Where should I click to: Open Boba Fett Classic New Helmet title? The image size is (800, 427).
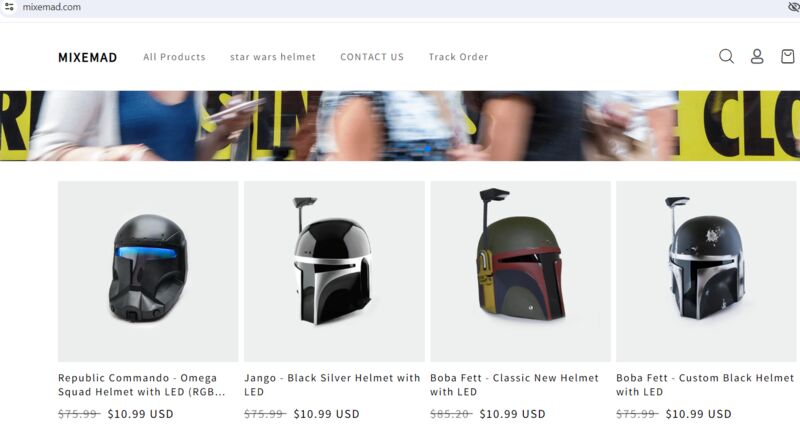pyautogui.click(x=514, y=385)
